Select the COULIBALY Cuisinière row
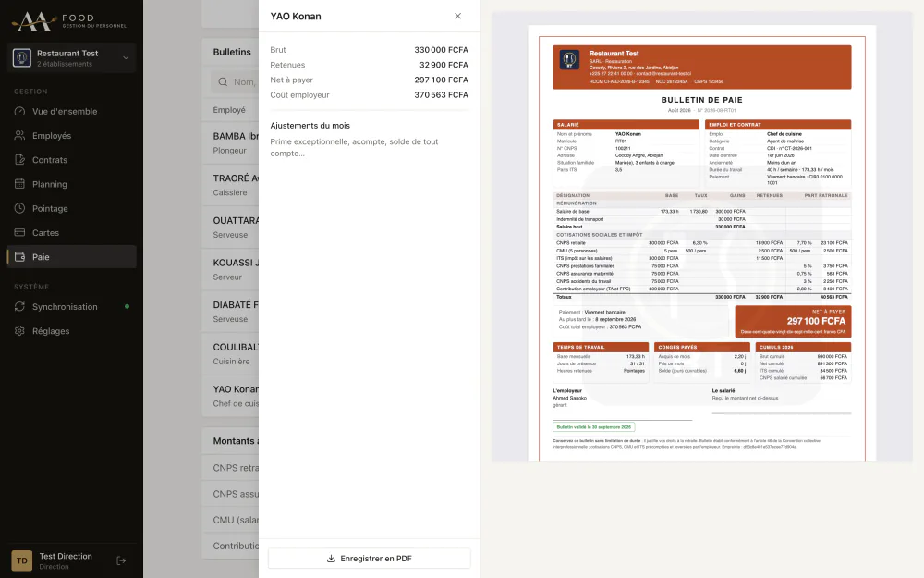 click(231, 354)
